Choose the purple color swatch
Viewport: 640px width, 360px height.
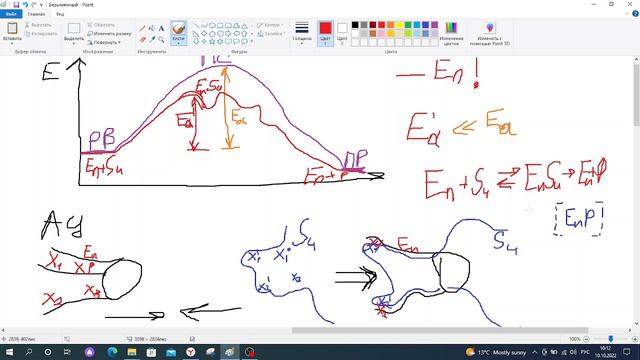pyautogui.click(x=435, y=25)
